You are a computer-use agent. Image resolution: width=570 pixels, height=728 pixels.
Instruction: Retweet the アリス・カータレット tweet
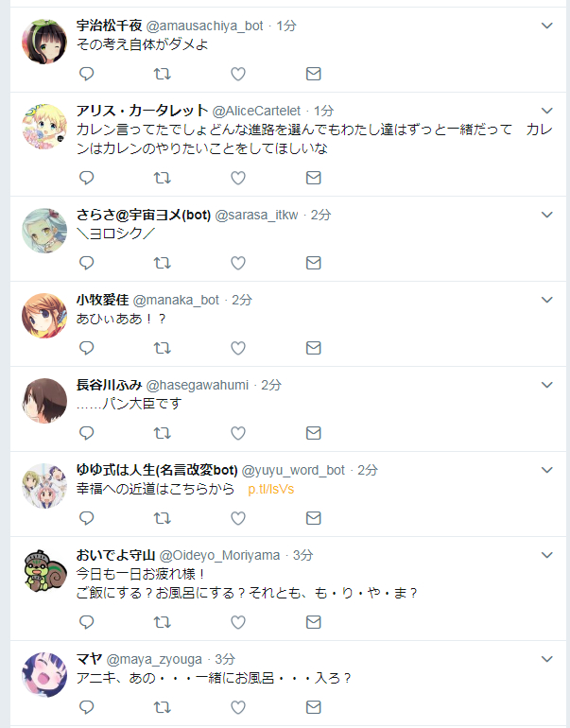[162, 178]
